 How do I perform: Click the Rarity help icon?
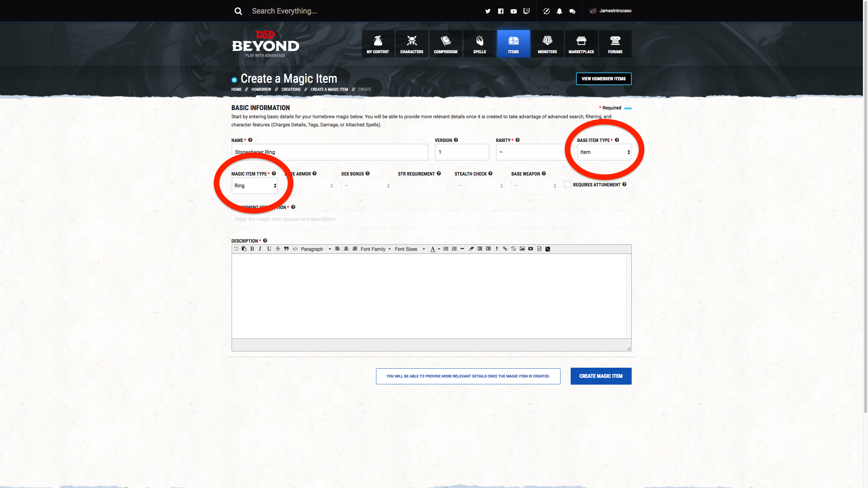[x=518, y=140]
